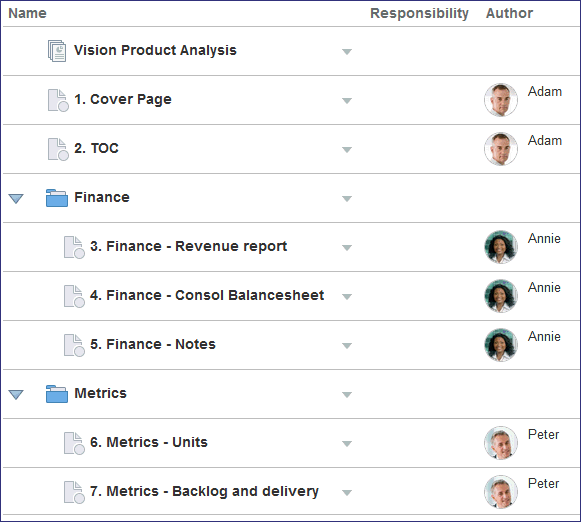Open the dropdown for 4. Finance - Consol Balancesheet
The width and height of the screenshot is (581, 522).
347,296
